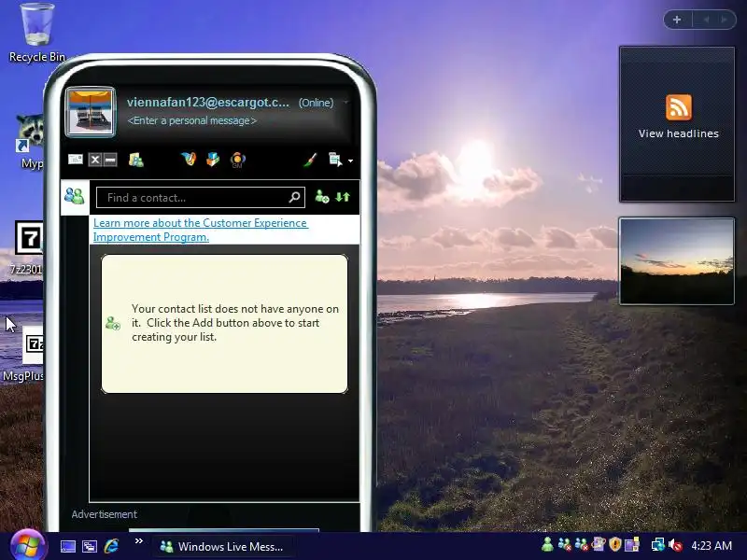Image resolution: width=747 pixels, height=560 pixels.
Task: Click the GM orange ball icon
Action: tap(238, 160)
